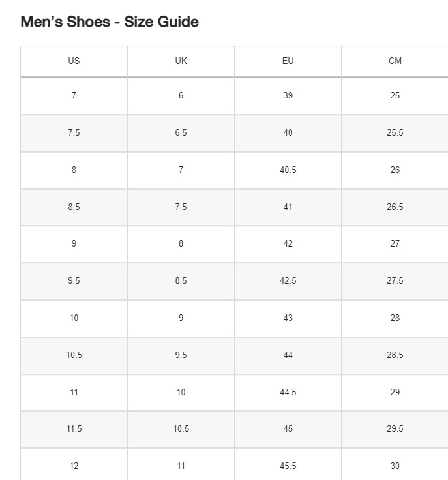Click US size 12 cell
This screenshot has height=480, width=448.
pyautogui.click(x=74, y=466)
